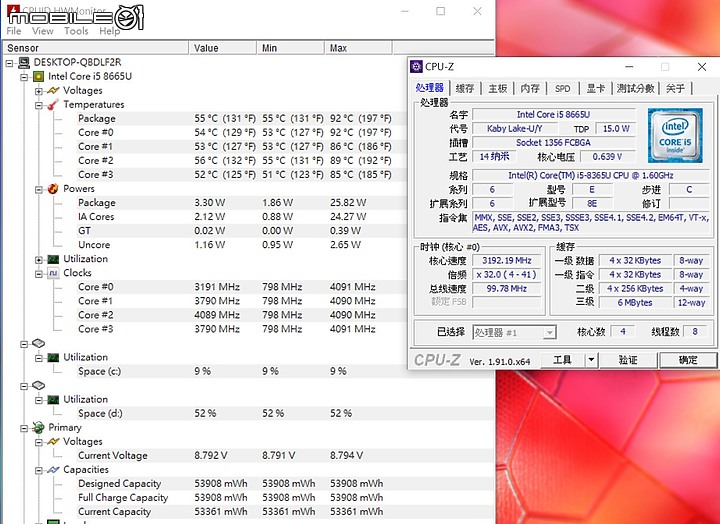Click the Capacities icon

53,470
